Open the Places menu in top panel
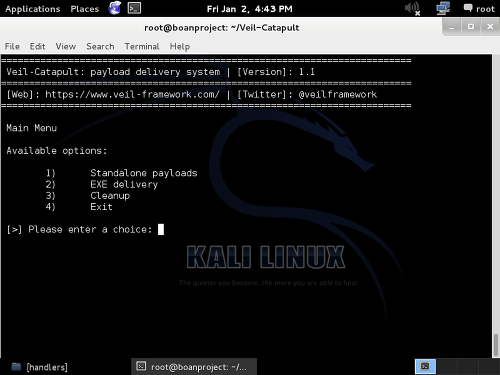The width and height of the screenshot is (500, 375). click(85, 9)
